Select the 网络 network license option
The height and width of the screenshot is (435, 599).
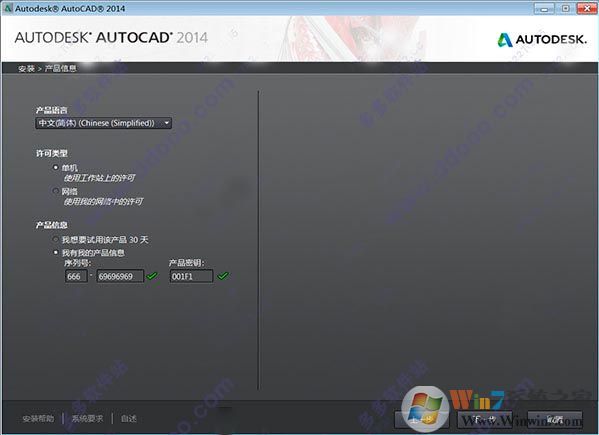[56, 191]
